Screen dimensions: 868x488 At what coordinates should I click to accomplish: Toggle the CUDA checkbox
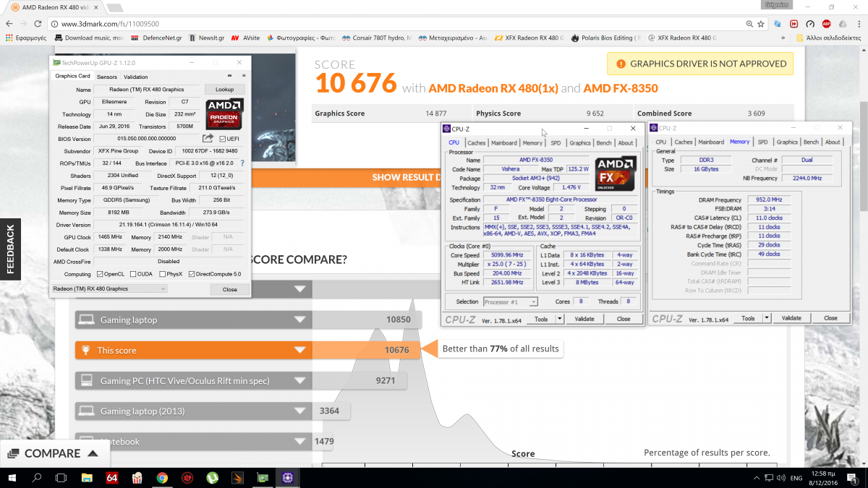(x=132, y=274)
